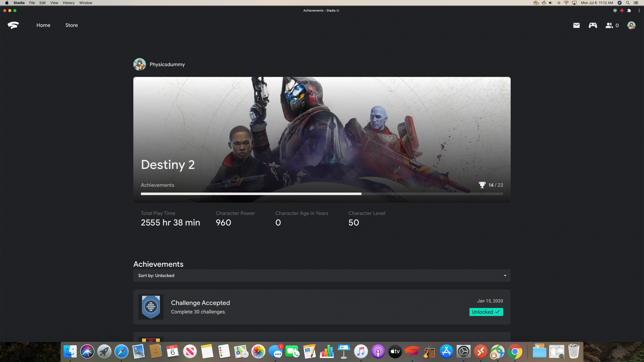Go to the Home page

click(x=43, y=25)
